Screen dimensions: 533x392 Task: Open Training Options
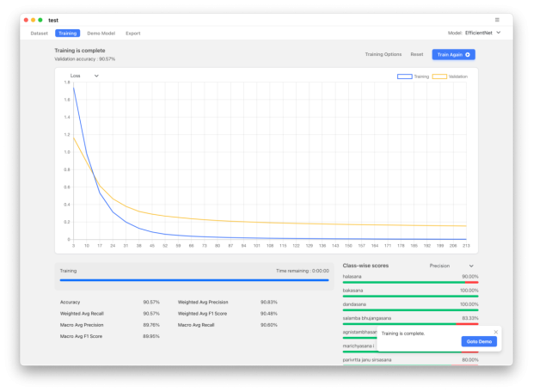[x=383, y=54]
